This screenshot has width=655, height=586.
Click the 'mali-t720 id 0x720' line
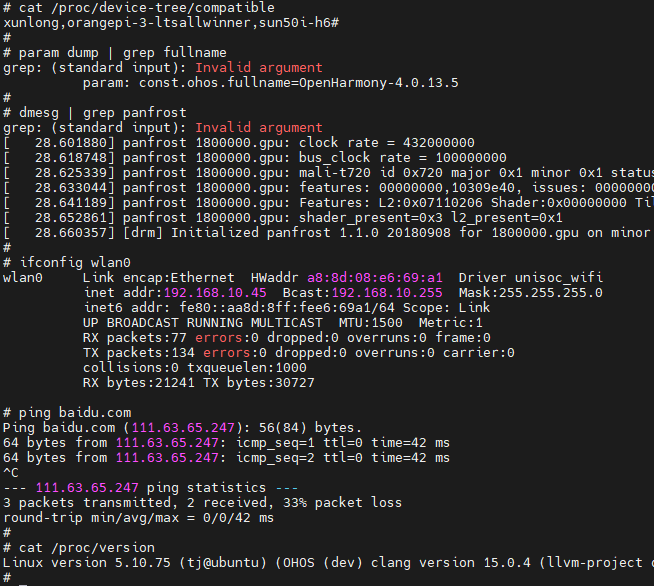[328, 173]
